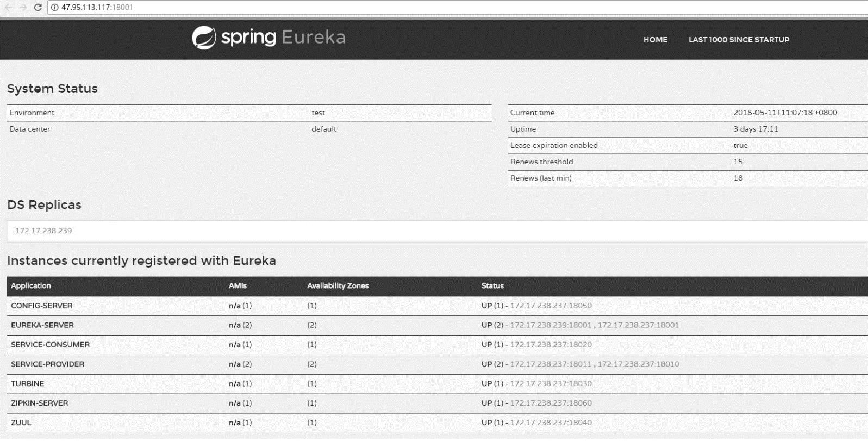Click the lease expiration value true
The width and height of the screenshot is (868, 441).
[741, 146]
